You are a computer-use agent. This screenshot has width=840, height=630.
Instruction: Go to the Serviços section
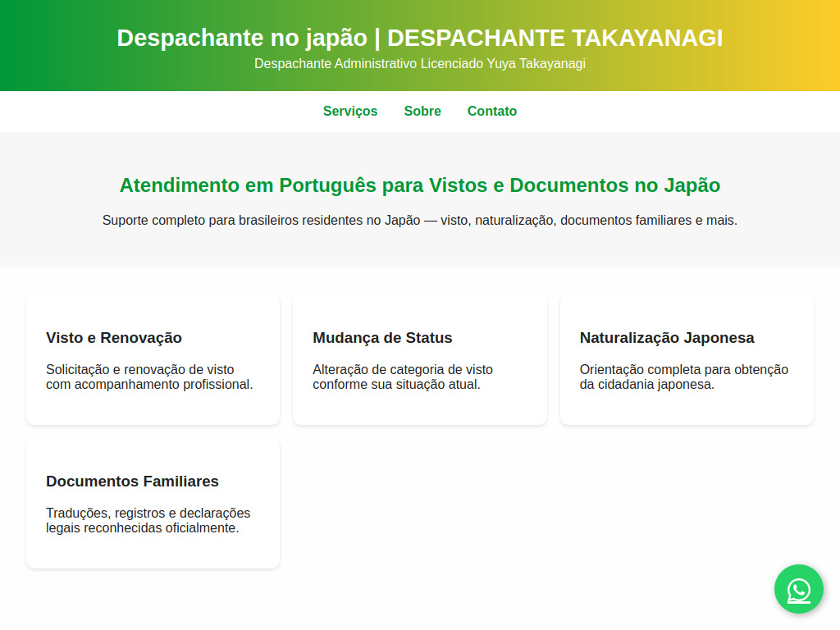[x=350, y=112]
